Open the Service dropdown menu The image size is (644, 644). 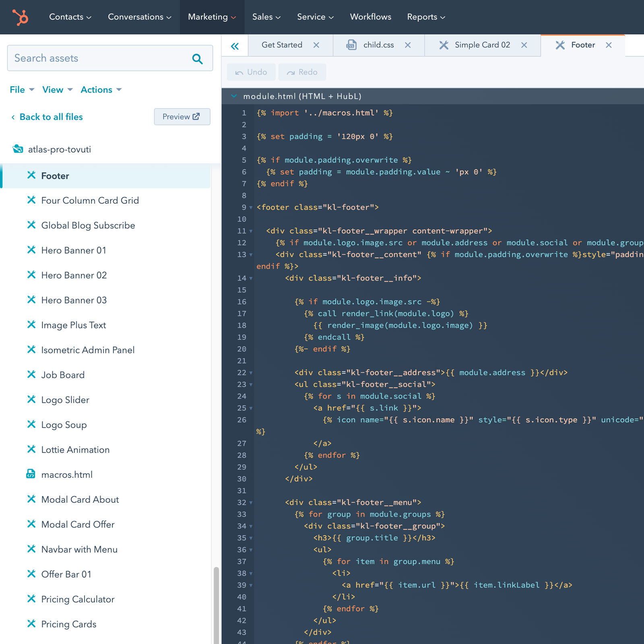(316, 17)
